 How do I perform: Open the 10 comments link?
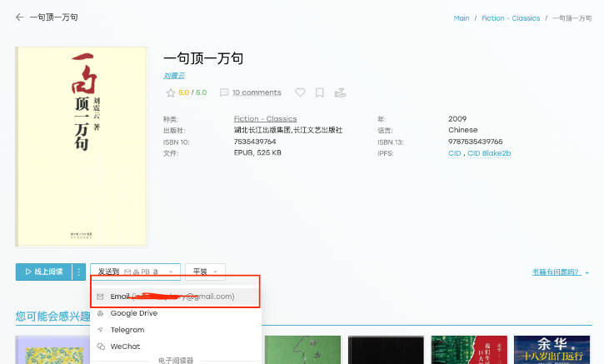257,92
